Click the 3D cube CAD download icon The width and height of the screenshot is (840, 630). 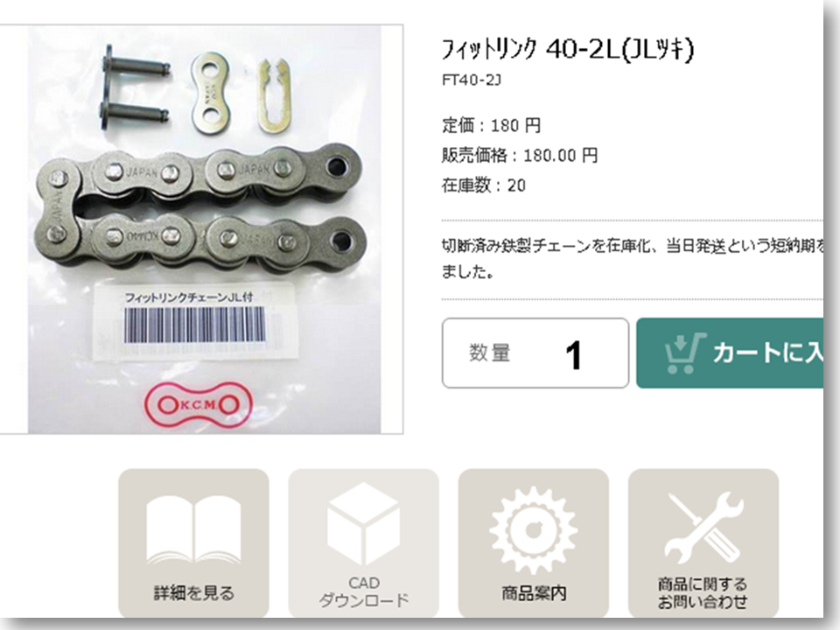coord(363,524)
